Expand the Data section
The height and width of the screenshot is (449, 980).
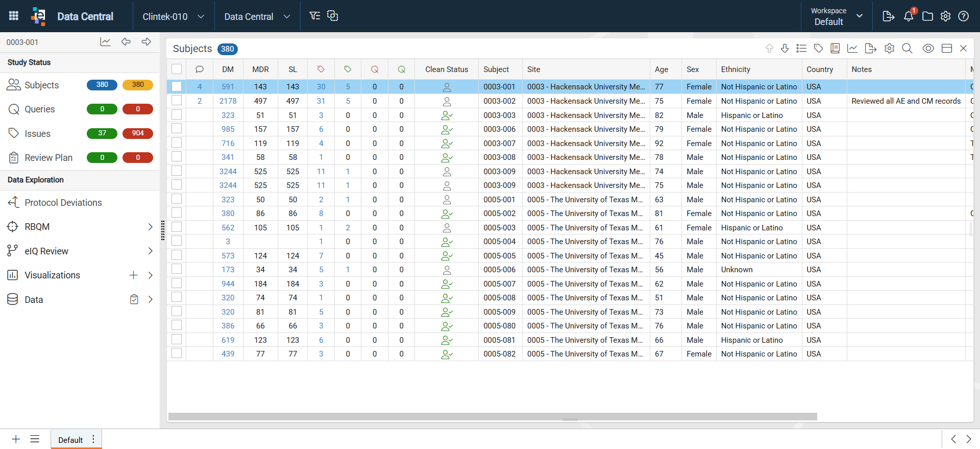point(150,300)
